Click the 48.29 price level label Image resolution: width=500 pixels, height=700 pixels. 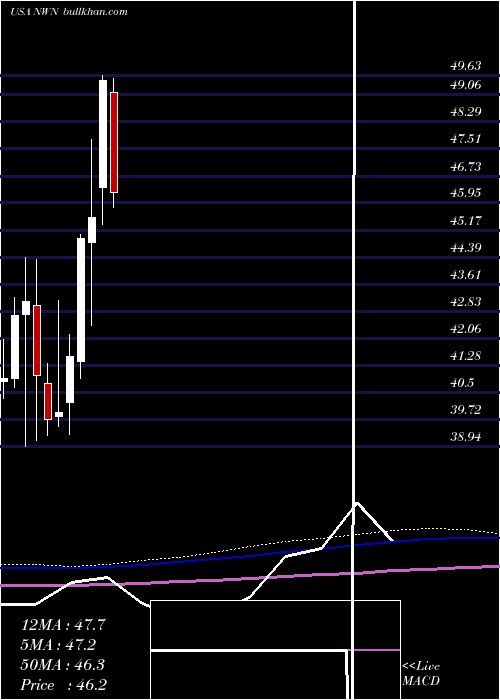[466, 112]
